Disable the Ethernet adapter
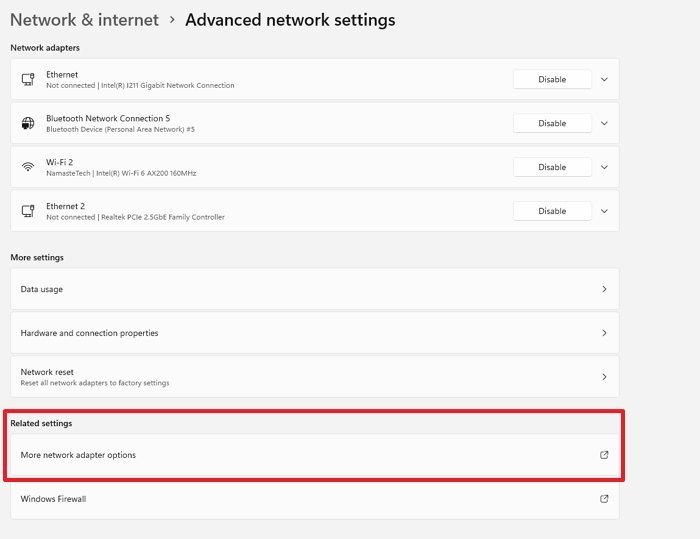The image size is (700, 539). 552,79
